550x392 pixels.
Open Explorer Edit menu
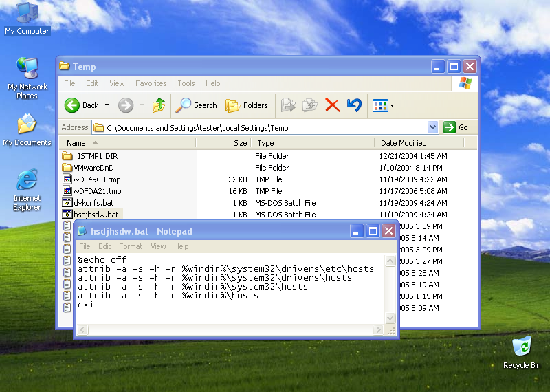(x=92, y=83)
